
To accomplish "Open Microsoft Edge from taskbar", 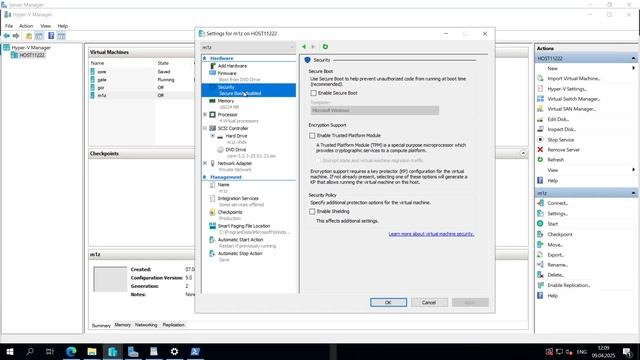I will [71, 351].
